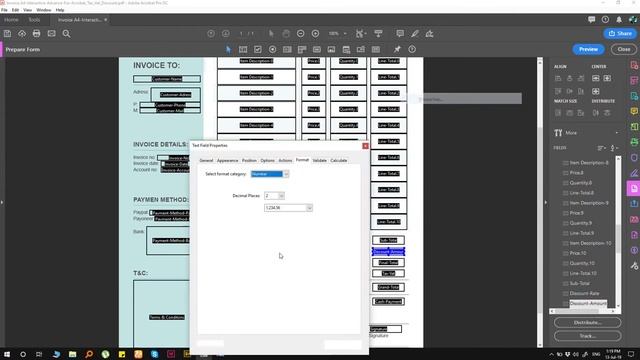Choose the Select Object arrow tool
The height and width of the screenshot is (360, 640).
click(x=229, y=49)
